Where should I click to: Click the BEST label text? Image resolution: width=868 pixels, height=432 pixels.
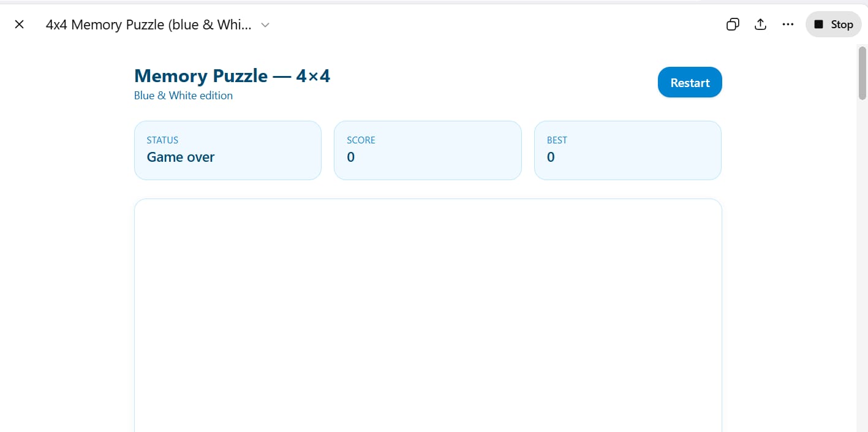click(557, 140)
